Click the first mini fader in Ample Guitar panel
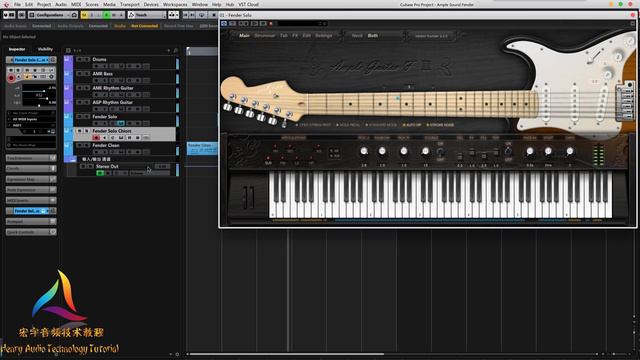 (x=460, y=156)
